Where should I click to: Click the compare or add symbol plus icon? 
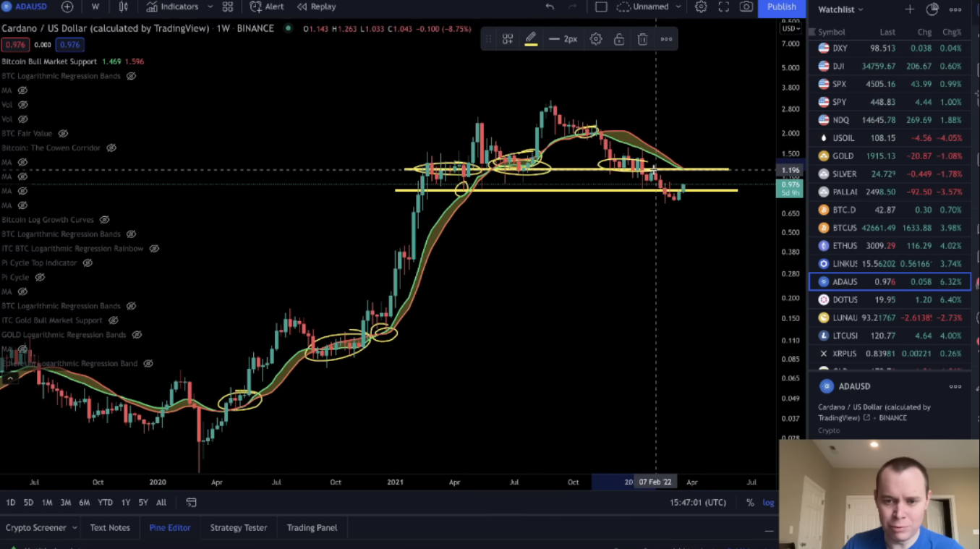(x=67, y=7)
